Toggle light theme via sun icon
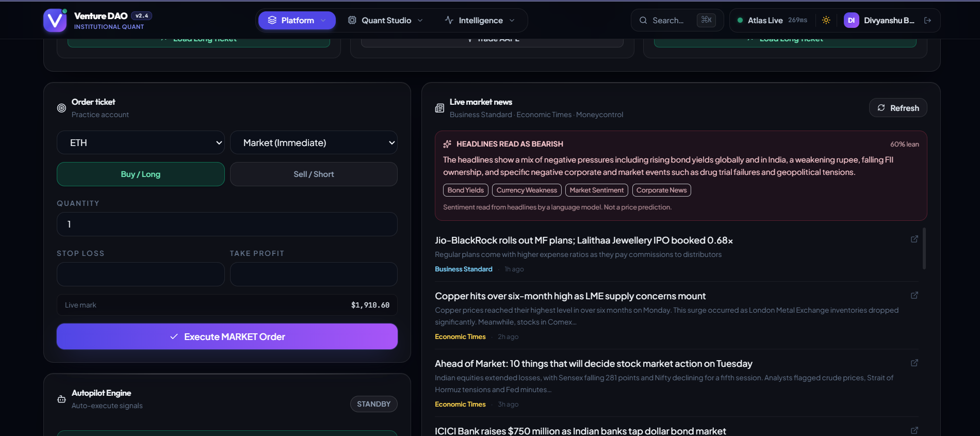This screenshot has width=980, height=436. [x=826, y=20]
